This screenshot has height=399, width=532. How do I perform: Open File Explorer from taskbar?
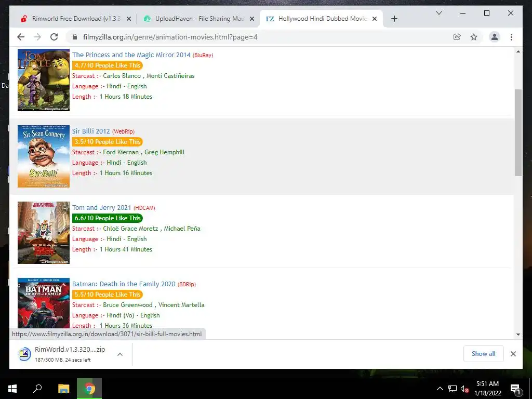63,389
